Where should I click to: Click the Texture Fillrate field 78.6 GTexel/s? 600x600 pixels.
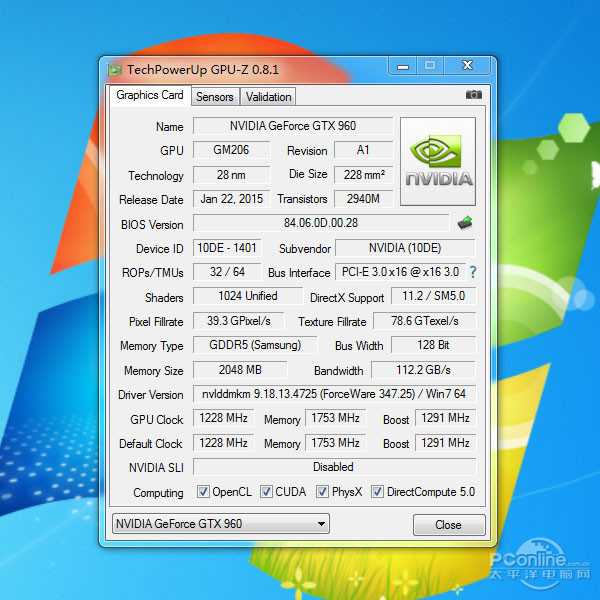coord(424,321)
